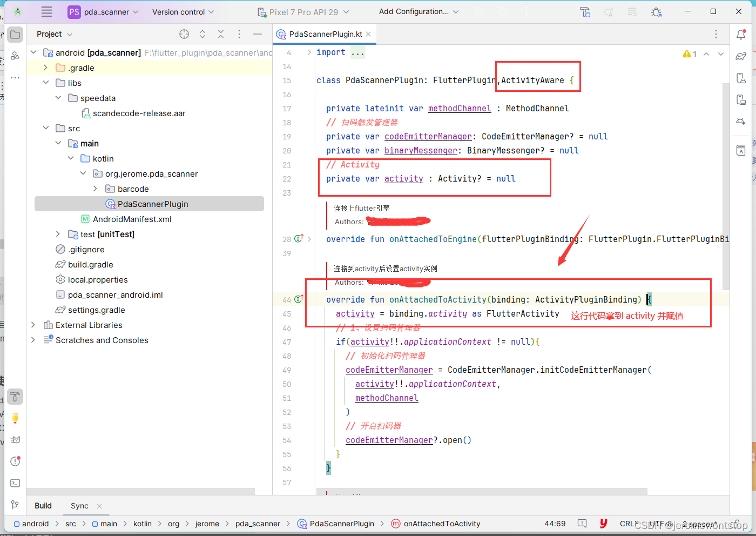This screenshot has width=756, height=536.
Task: Click the debugger bug icon in the toolbar
Action: pyautogui.click(x=656, y=11)
